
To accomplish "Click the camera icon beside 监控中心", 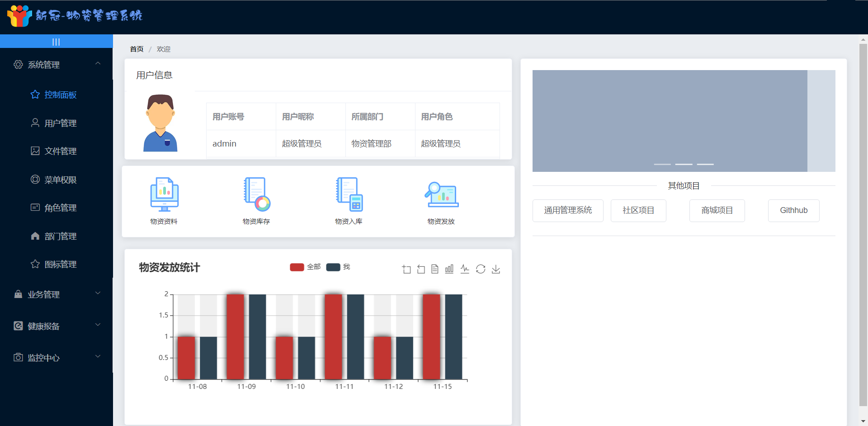I will (x=18, y=357).
